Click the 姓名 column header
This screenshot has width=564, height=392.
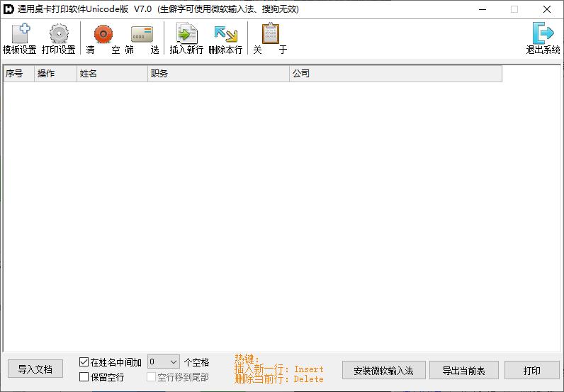tap(112, 74)
